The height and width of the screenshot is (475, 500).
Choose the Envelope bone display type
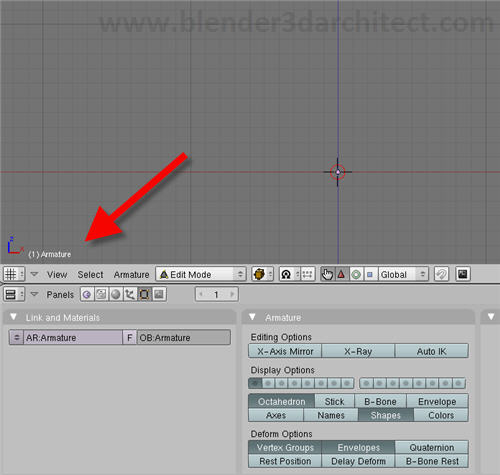point(437,401)
